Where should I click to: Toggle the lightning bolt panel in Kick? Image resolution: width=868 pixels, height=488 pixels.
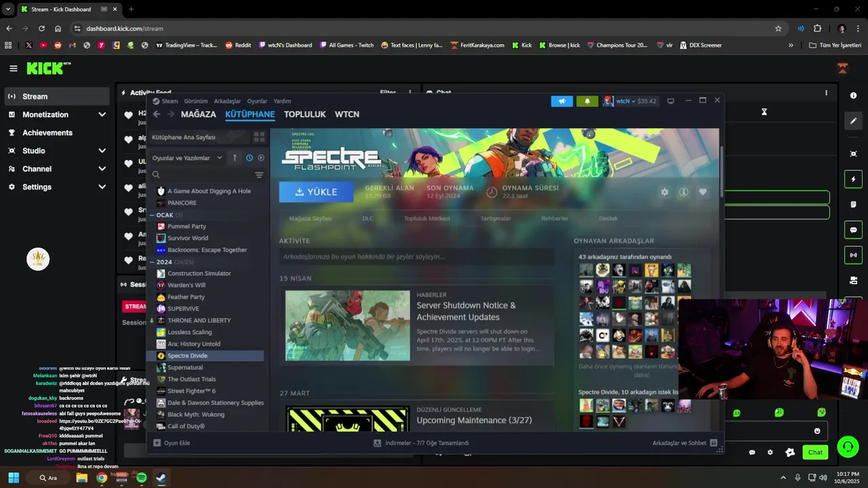click(x=853, y=179)
